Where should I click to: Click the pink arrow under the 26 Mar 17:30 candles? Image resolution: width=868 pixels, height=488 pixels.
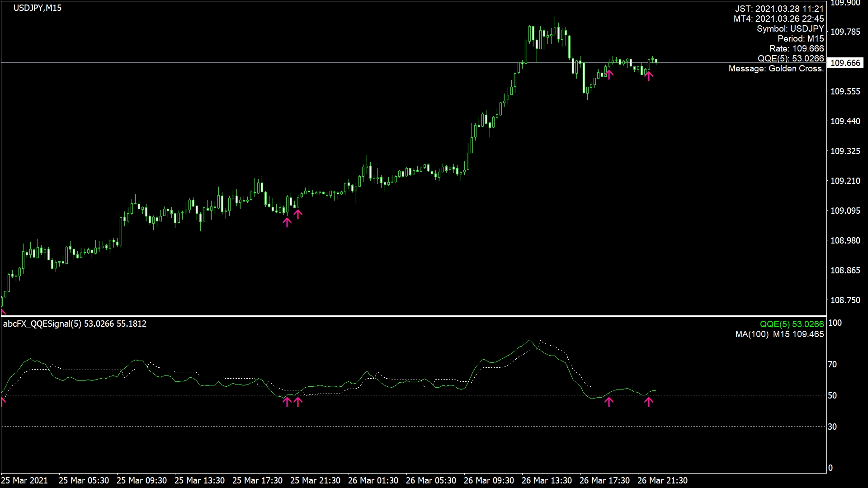click(x=609, y=74)
